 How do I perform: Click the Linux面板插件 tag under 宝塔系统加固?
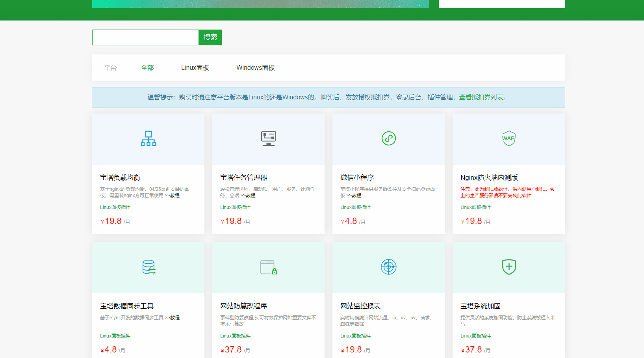coord(475,336)
